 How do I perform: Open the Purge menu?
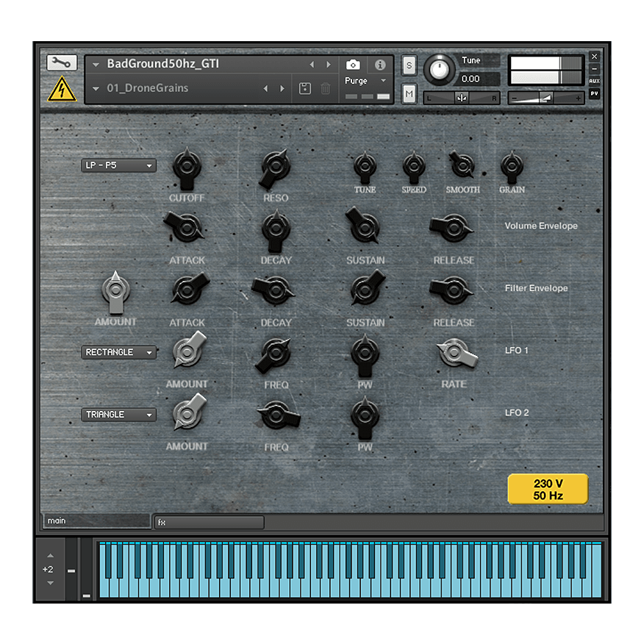pos(366,81)
